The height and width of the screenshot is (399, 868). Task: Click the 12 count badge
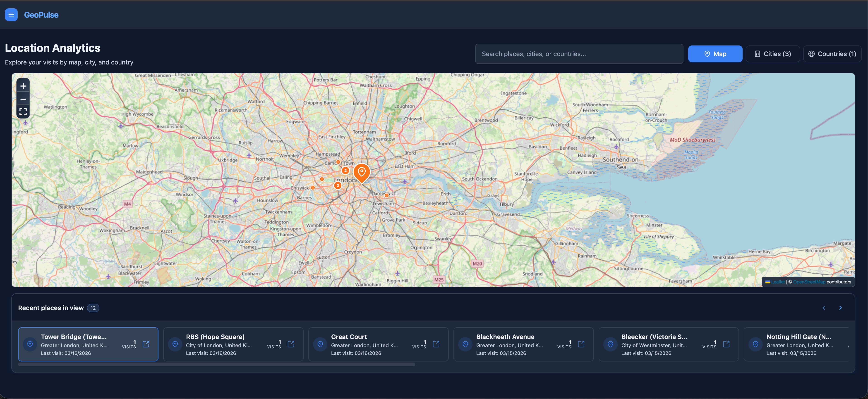pyautogui.click(x=93, y=308)
